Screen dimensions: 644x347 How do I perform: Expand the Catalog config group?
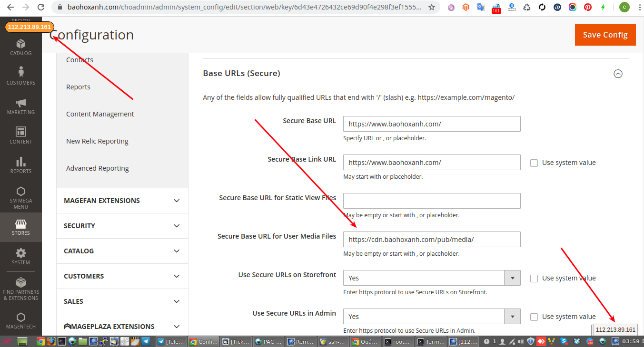122,251
